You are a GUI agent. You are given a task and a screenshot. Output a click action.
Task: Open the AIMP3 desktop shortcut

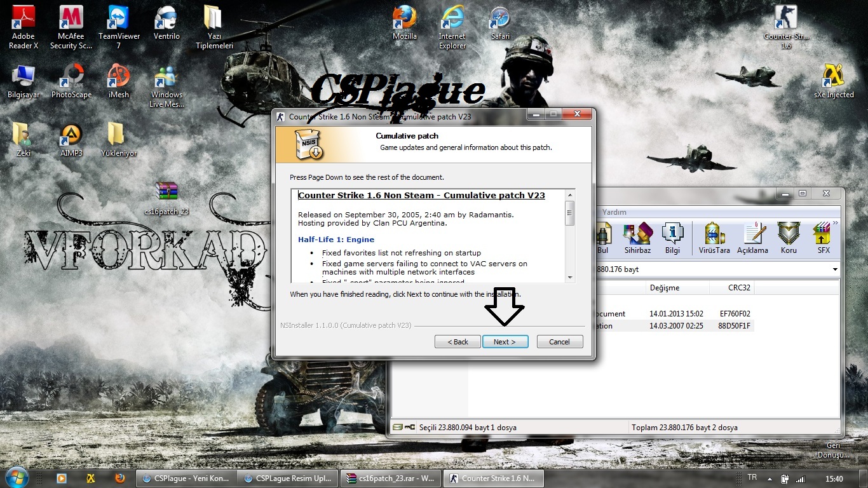click(x=71, y=139)
